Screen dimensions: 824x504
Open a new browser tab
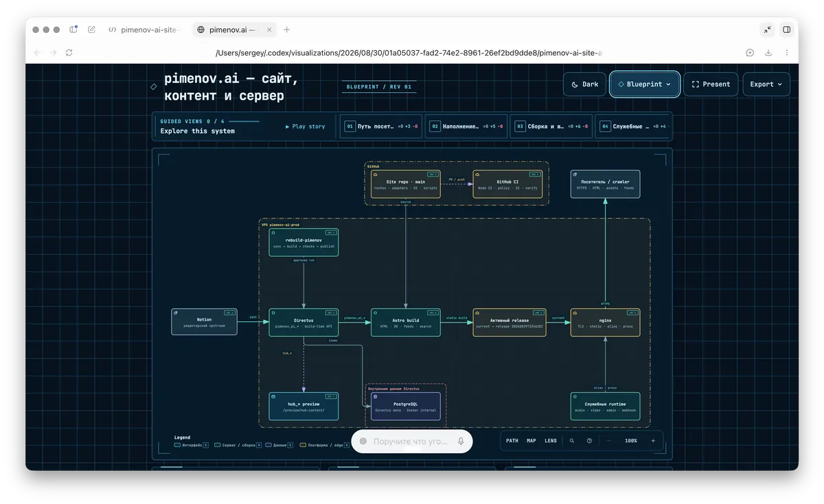point(287,30)
